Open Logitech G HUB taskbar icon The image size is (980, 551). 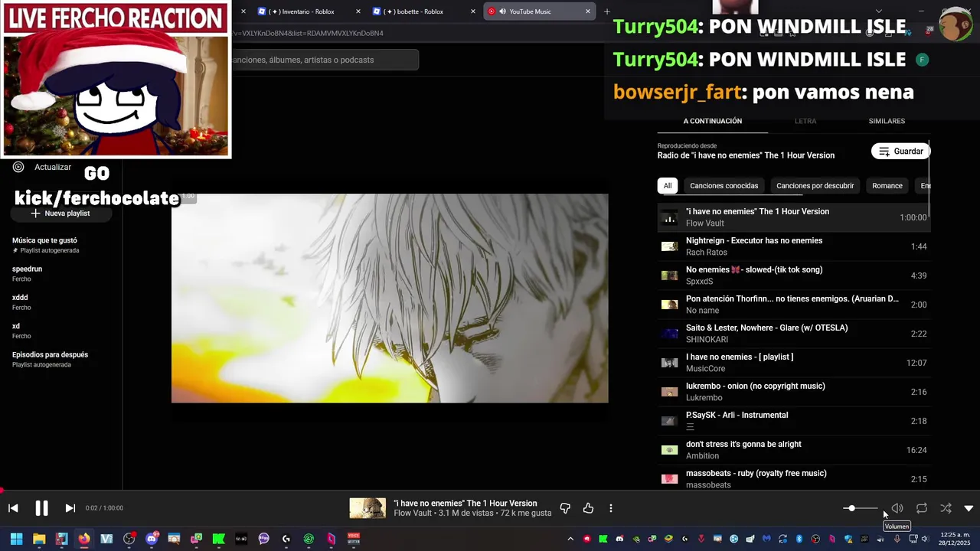[286, 539]
